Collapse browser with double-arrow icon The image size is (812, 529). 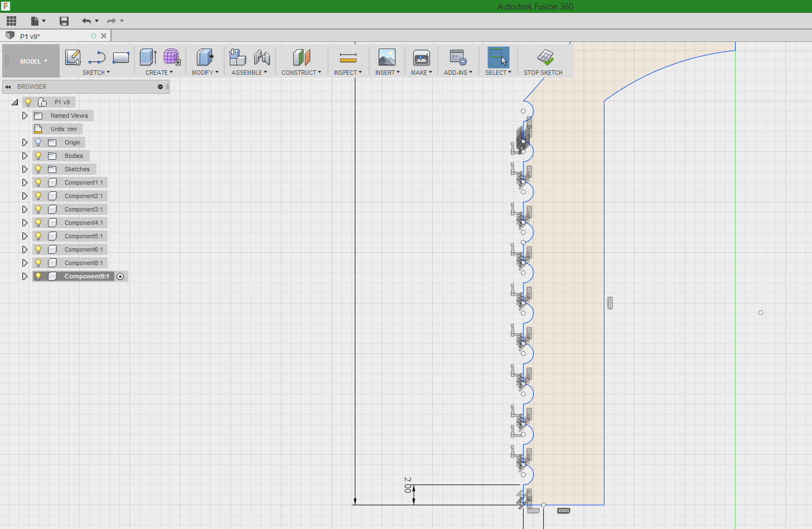coord(8,87)
